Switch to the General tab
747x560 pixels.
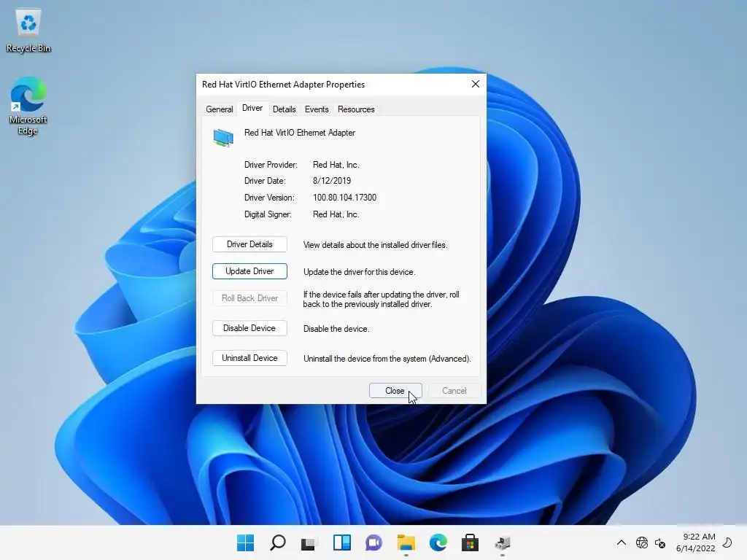[x=219, y=109]
